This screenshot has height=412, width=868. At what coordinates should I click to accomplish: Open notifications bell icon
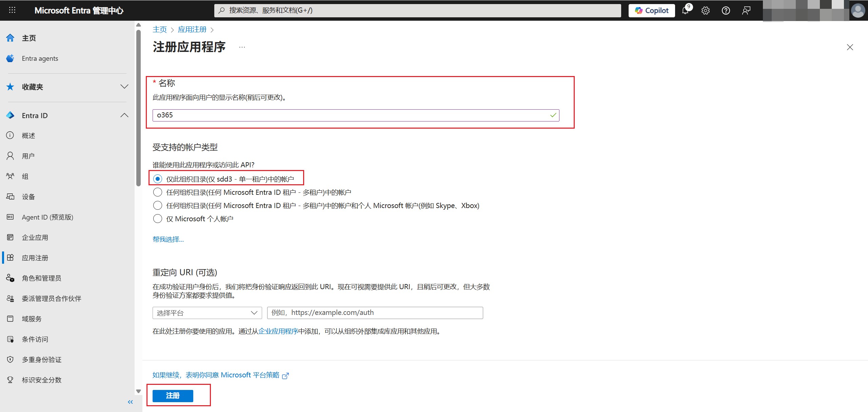686,11
